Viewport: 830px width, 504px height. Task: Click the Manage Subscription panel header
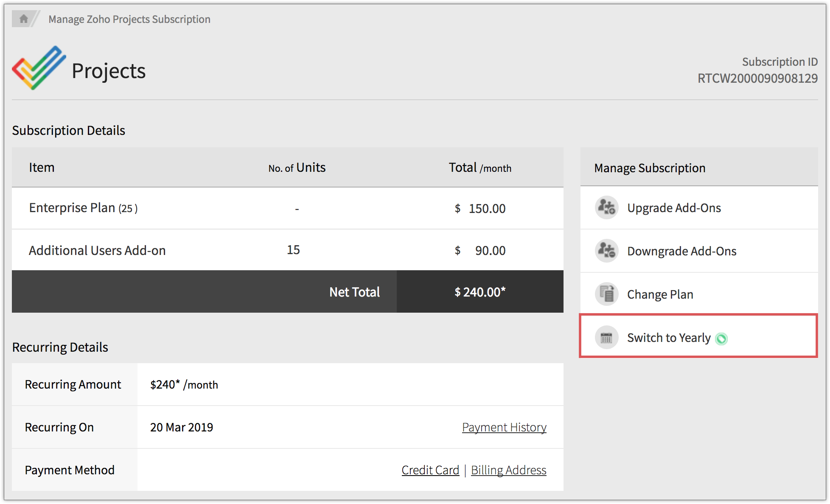(650, 168)
